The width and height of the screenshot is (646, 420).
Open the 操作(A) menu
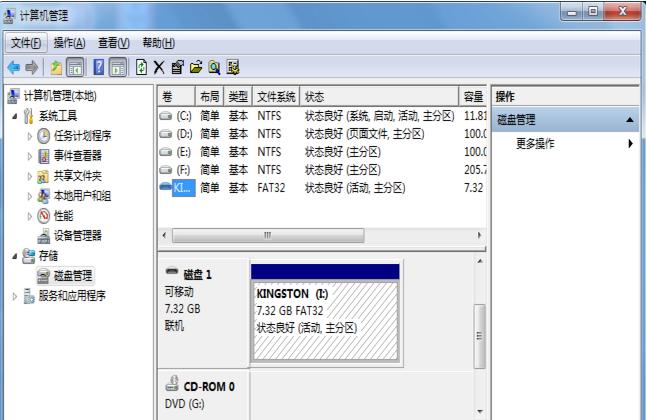tap(70, 43)
